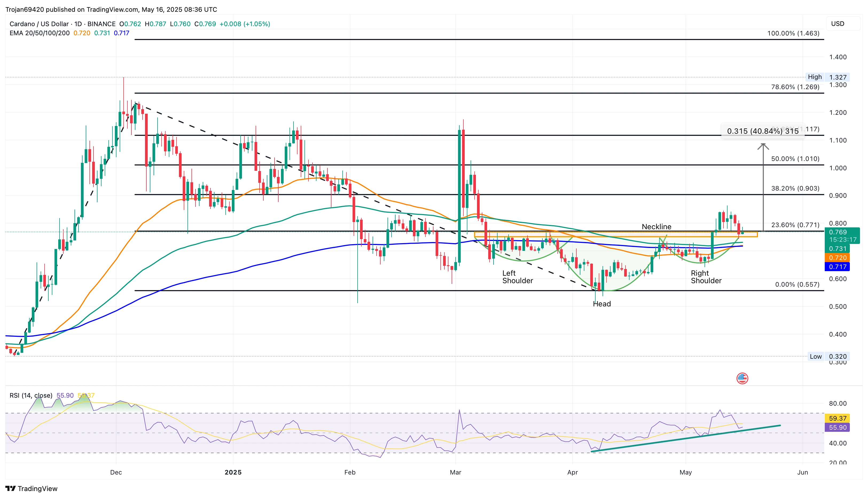
Task: Select the Head annotation label
Action: pos(601,304)
